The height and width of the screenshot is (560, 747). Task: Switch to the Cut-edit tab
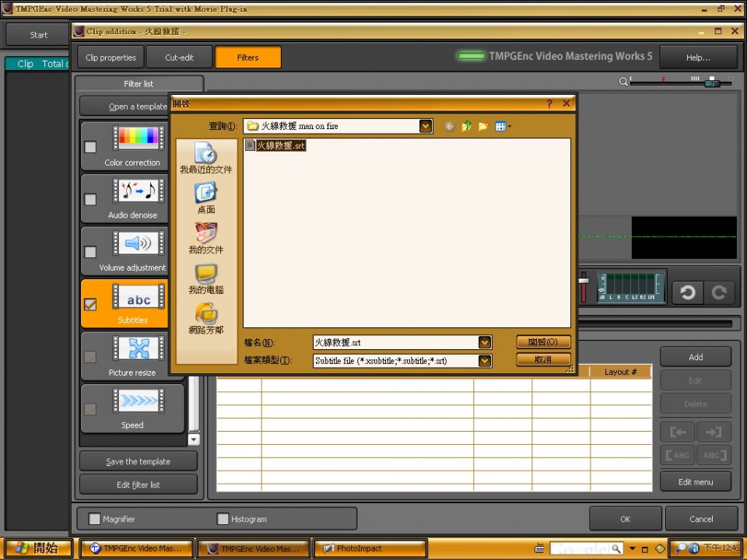179,58
